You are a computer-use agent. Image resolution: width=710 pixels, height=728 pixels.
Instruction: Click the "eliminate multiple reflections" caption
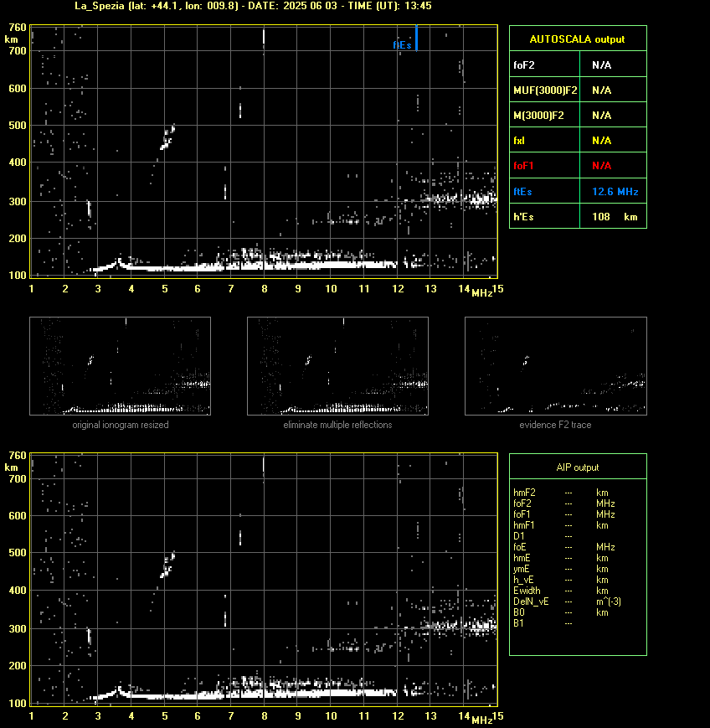pos(337,425)
